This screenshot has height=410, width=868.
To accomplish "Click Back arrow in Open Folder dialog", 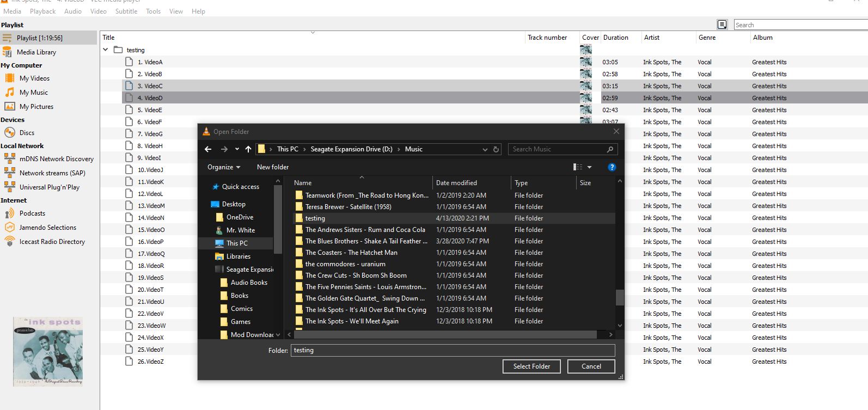I will pyautogui.click(x=208, y=149).
